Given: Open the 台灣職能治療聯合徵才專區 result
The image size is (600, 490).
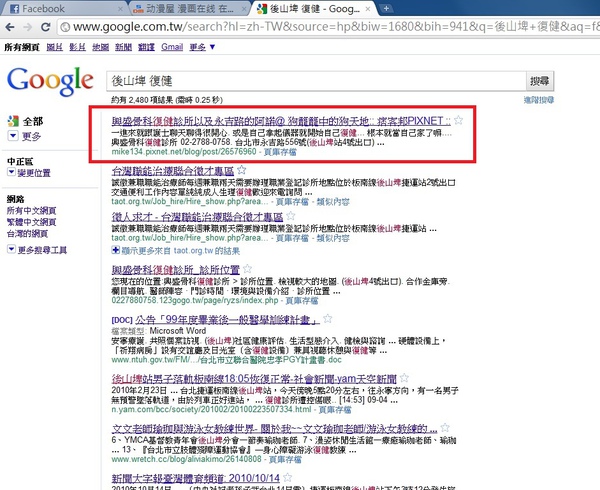Looking at the screenshot, I should [173, 171].
